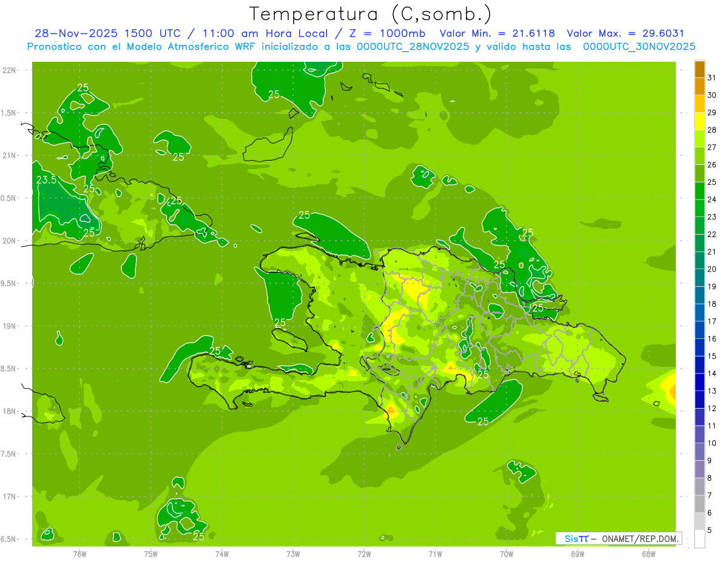Click the "73W" longitude axis label

[293, 554]
